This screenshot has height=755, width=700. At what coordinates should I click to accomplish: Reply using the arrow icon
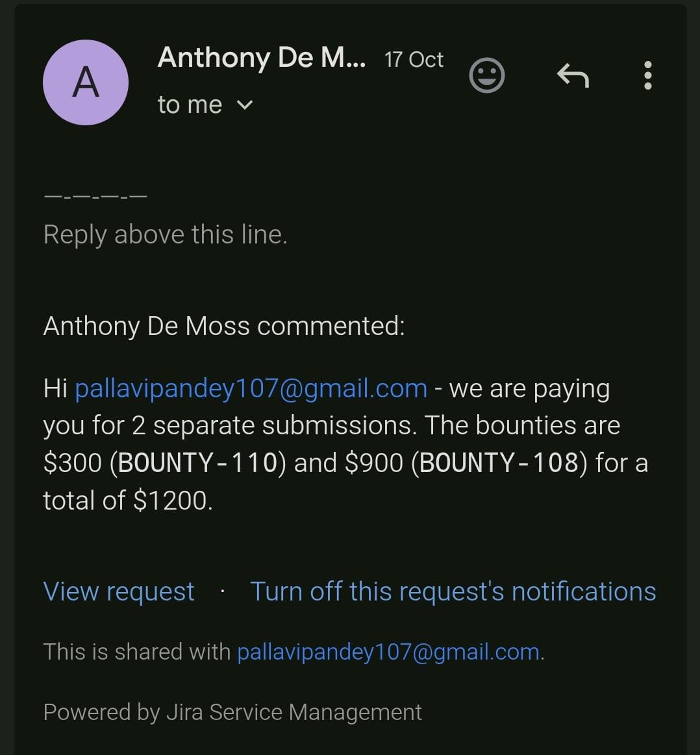(573, 76)
